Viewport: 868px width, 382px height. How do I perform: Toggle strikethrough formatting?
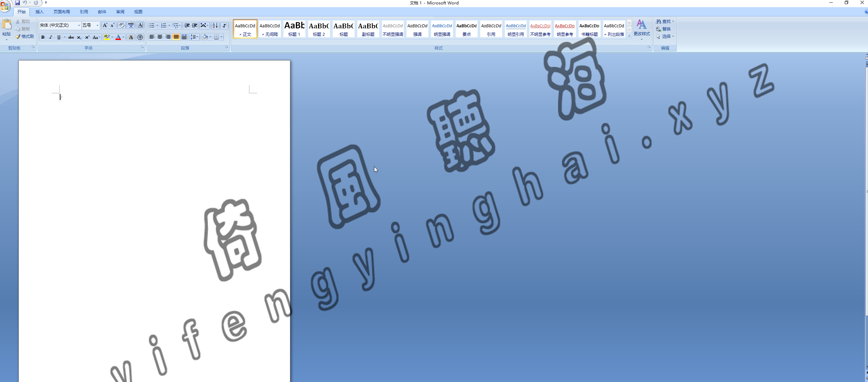(x=71, y=37)
